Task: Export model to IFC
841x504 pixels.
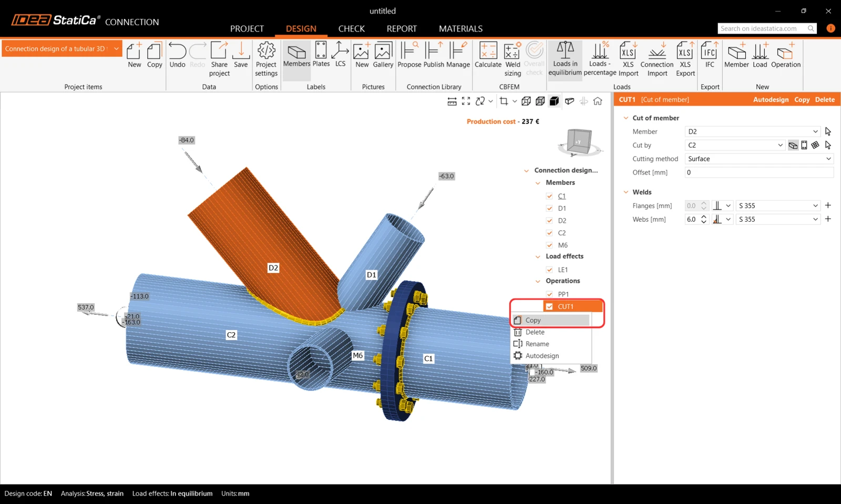Action: pos(710,55)
